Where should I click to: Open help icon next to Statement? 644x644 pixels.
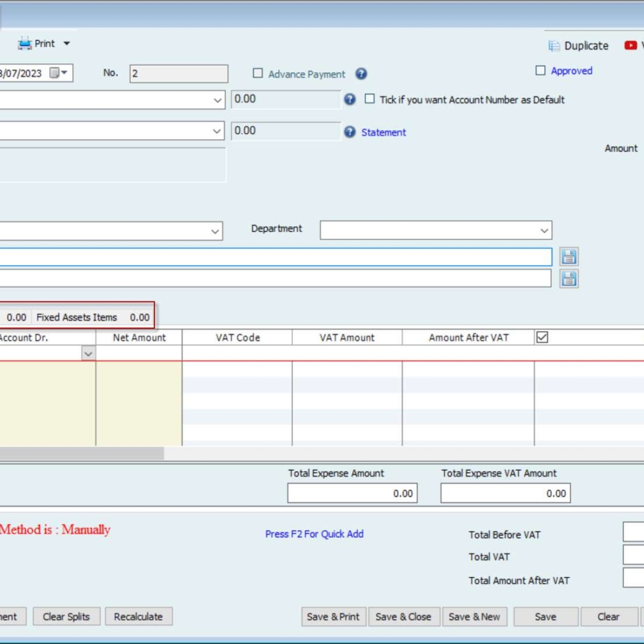click(x=350, y=132)
